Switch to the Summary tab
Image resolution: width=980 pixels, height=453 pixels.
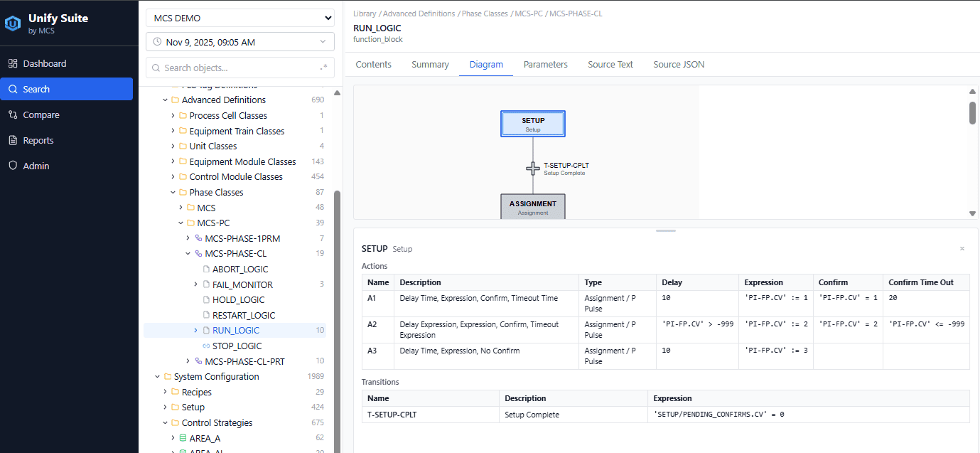tap(430, 64)
